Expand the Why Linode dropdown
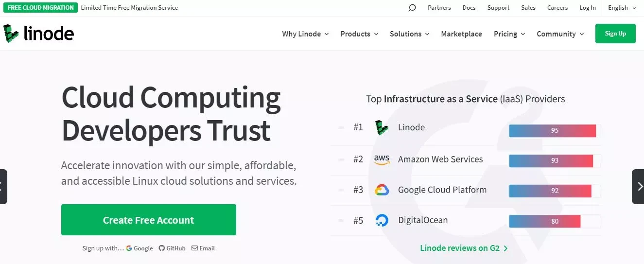The image size is (644, 264). click(305, 34)
